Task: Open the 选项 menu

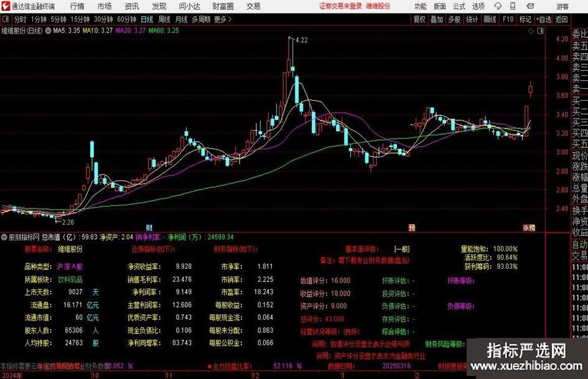Action: coord(478,6)
